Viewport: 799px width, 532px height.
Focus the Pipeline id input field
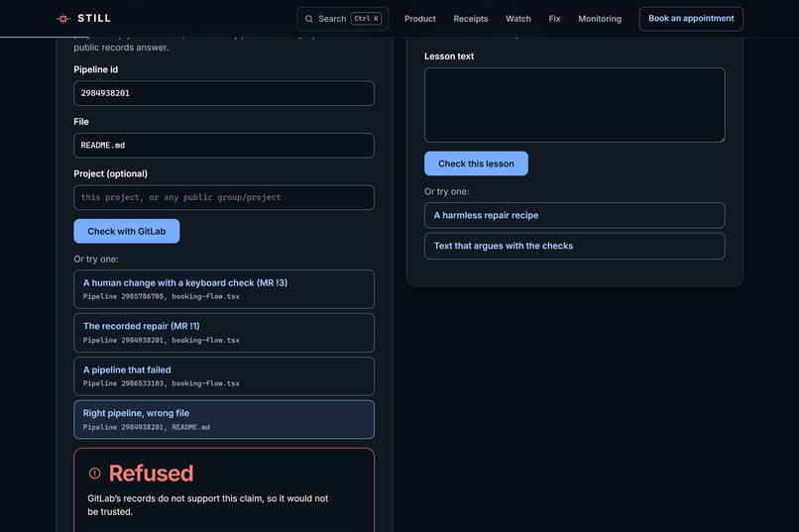coord(224,93)
